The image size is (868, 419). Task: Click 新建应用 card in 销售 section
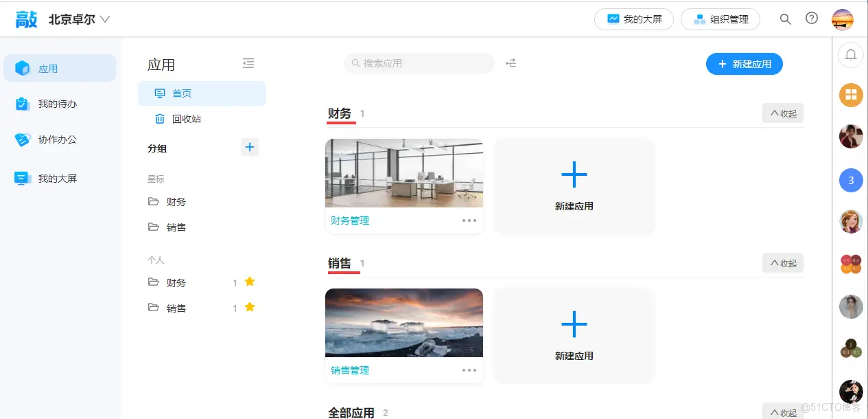point(574,336)
